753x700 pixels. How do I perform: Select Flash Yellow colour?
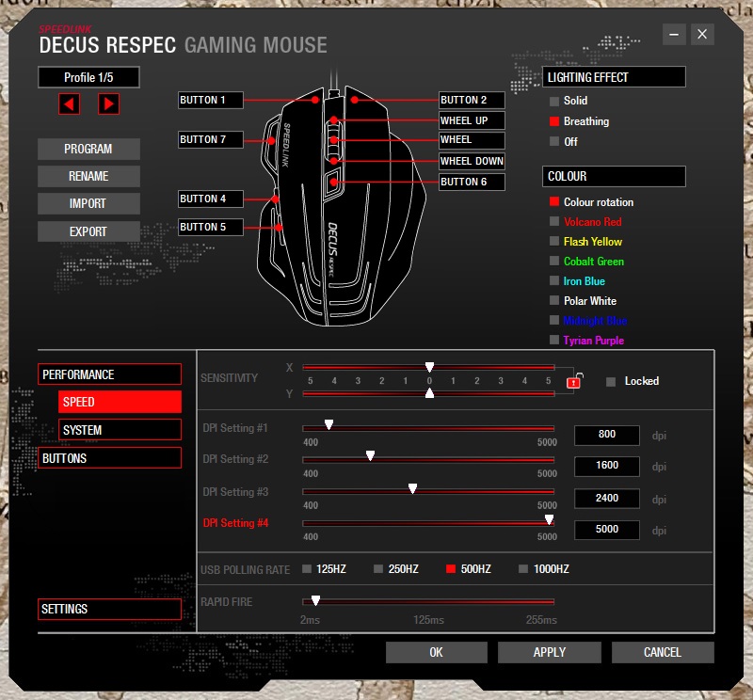554,241
